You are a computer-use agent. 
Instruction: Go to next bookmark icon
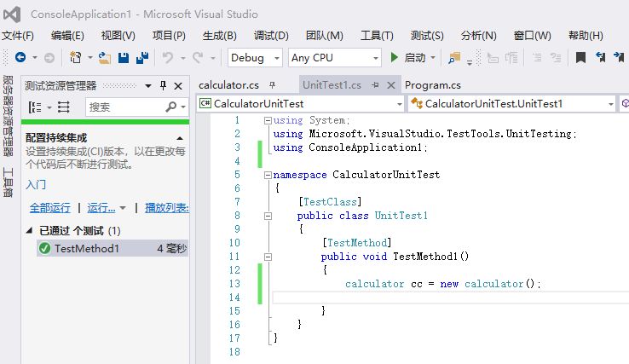point(619,58)
